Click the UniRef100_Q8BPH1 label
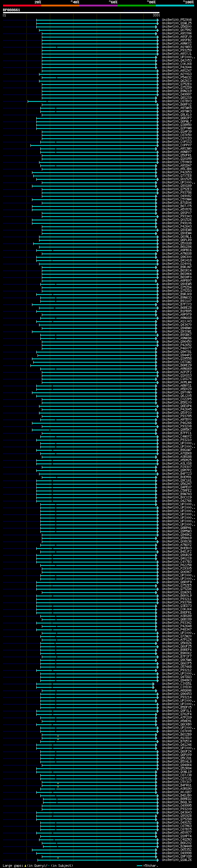The image size is (197, 868). pyautogui.click(x=177, y=528)
